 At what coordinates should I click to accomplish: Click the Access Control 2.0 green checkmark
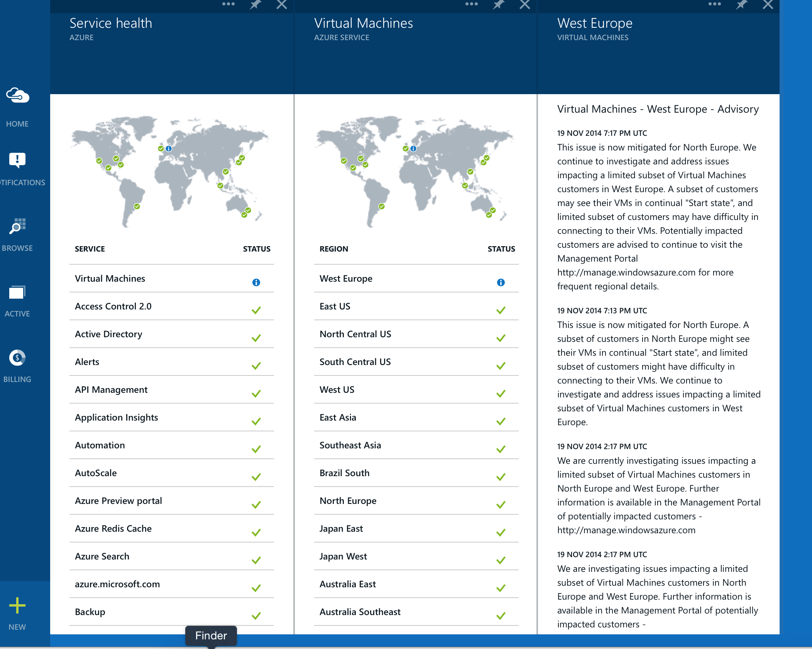tap(256, 310)
